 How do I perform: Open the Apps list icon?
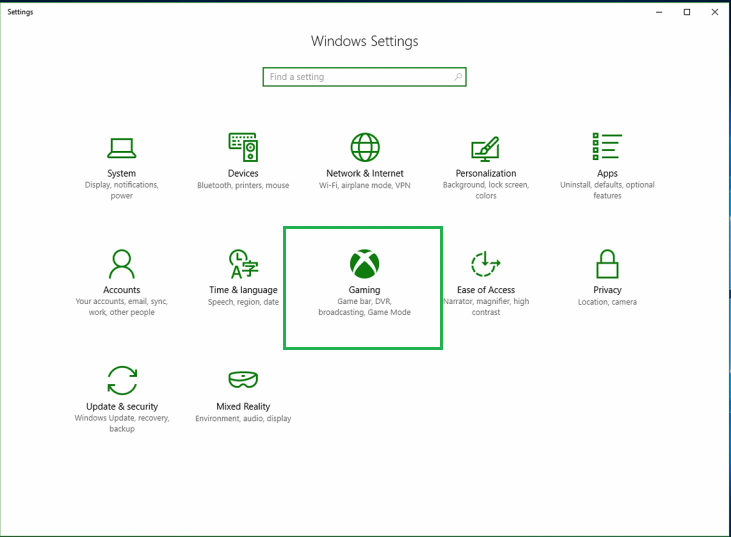pyautogui.click(x=607, y=146)
